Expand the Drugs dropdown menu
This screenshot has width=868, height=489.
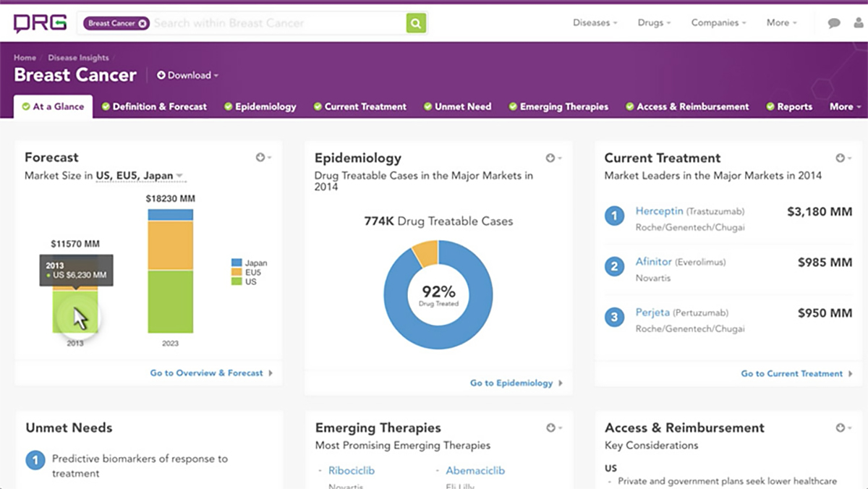coord(654,23)
